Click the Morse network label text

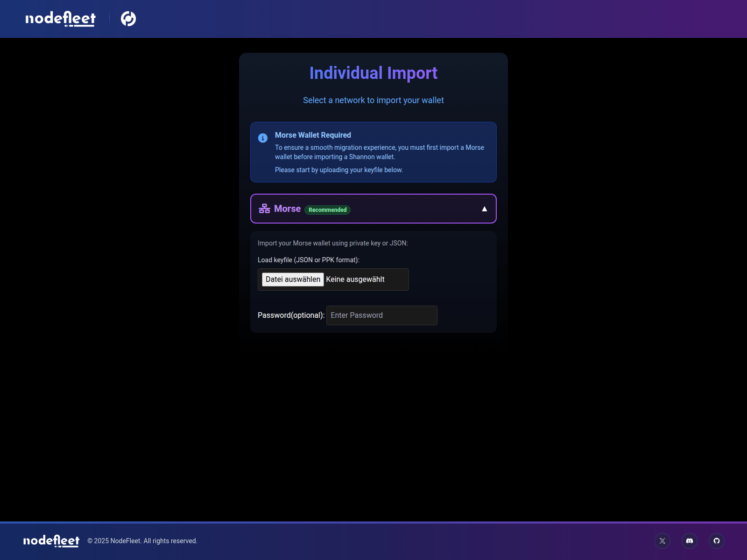[287, 209]
